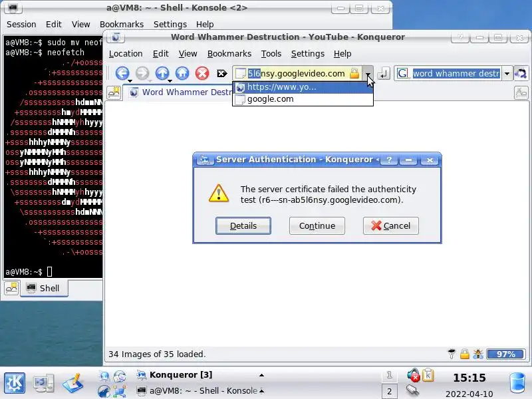This screenshot has height=399, width=532.
Task: Select the https://www.yo... history entry
Action: coord(303,87)
